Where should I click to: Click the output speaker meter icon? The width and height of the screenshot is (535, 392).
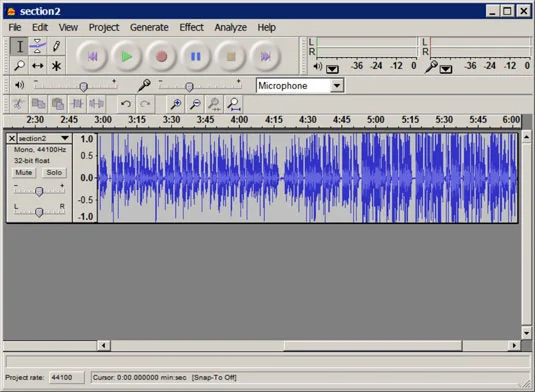click(x=318, y=66)
